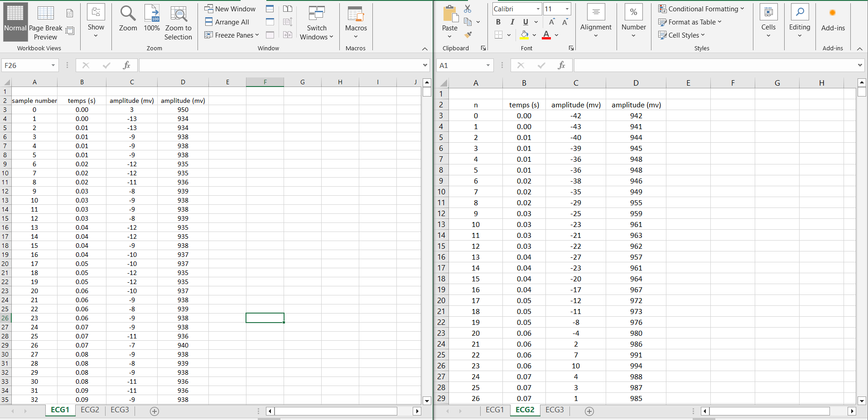This screenshot has width=868, height=420.
Task: Insert function fx in left window
Action: [x=126, y=65]
